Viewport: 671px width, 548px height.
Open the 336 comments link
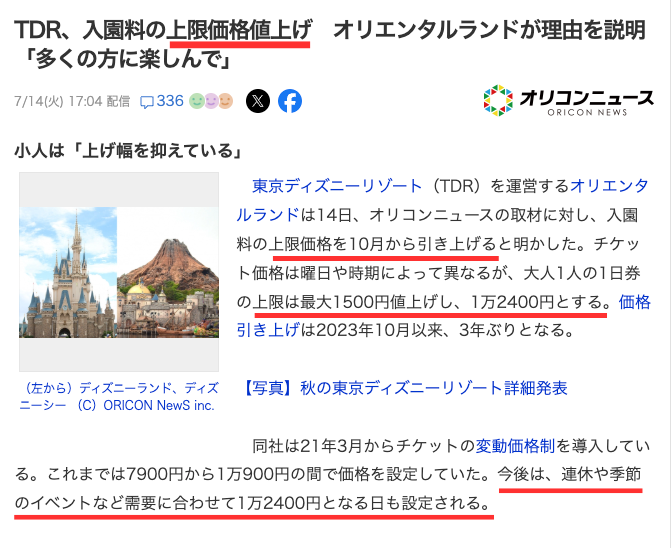coord(162,101)
